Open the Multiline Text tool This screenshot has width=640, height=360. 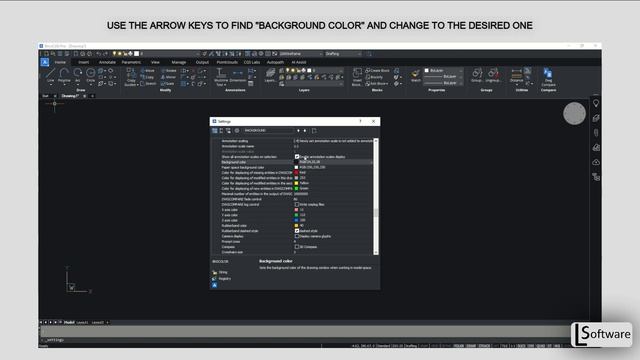[221, 76]
